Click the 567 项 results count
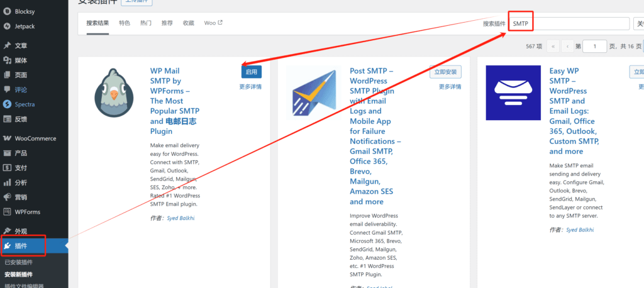Image resolution: width=644 pixels, height=288 pixels. pos(534,47)
